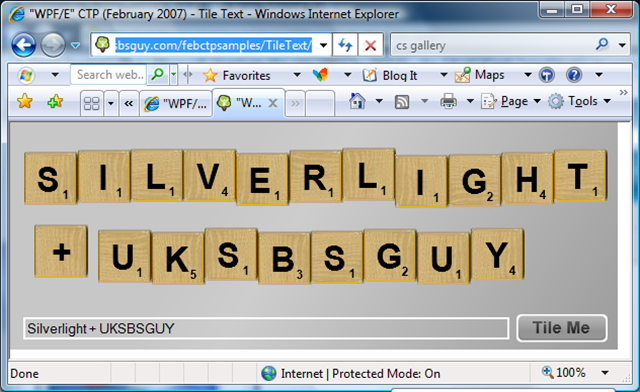Open the Tools menu
Image resolution: width=640 pixels, height=392 pixels.
[x=580, y=101]
